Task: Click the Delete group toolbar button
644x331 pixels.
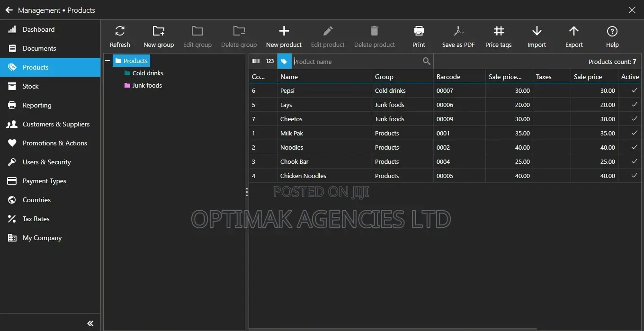Action: (239, 37)
